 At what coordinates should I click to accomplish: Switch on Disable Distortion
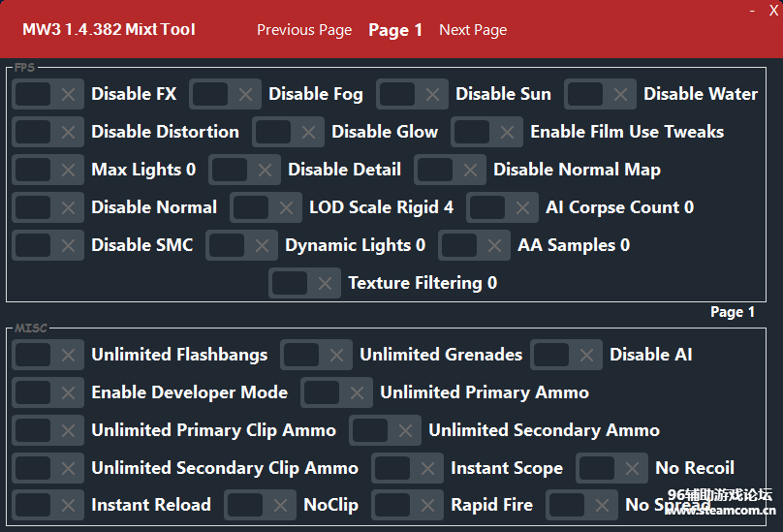pos(48,132)
